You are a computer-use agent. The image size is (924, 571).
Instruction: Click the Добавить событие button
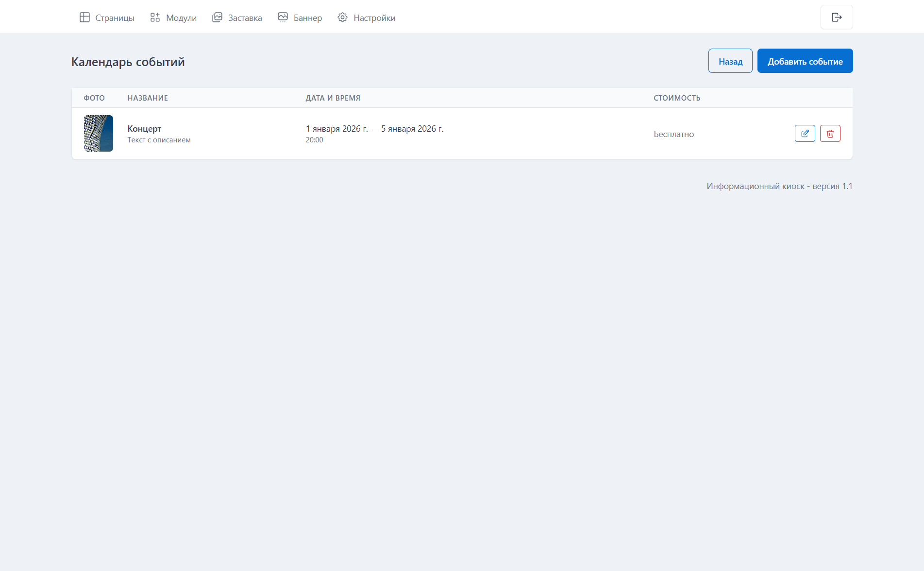point(805,61)
